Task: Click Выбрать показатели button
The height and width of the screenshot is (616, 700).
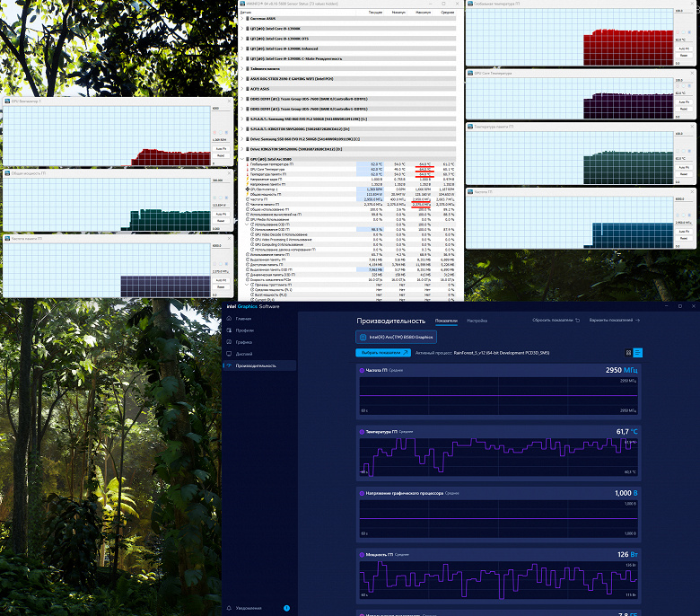Action: point(383,353)
